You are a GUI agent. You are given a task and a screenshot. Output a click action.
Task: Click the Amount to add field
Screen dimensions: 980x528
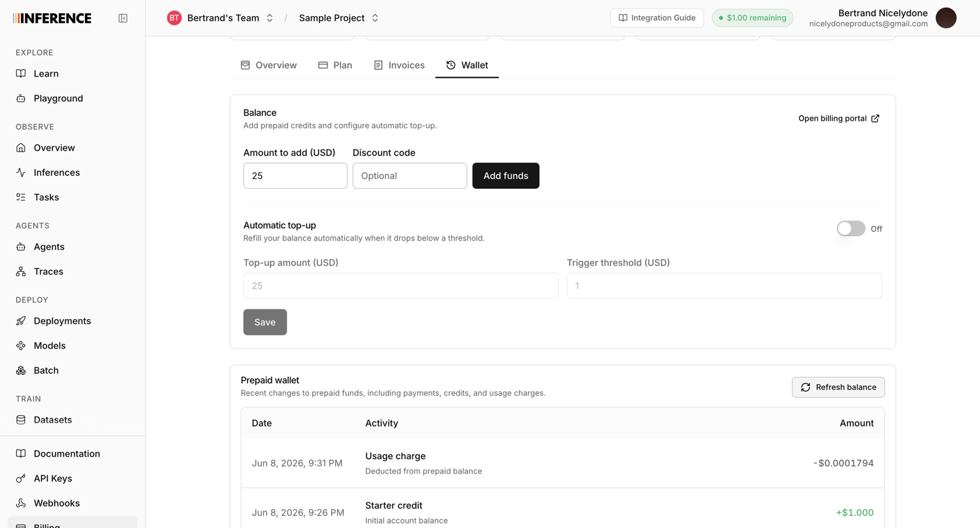click(295, 176)
